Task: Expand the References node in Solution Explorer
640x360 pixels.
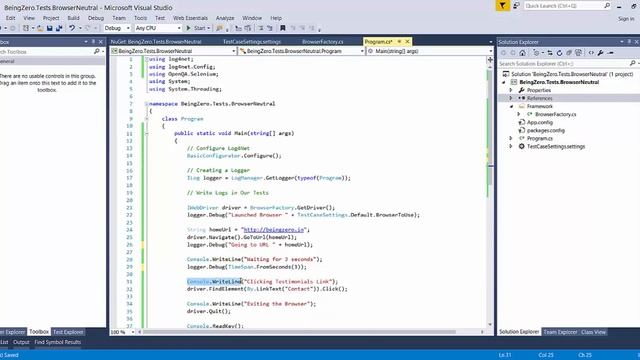Action: click(511, 98)
